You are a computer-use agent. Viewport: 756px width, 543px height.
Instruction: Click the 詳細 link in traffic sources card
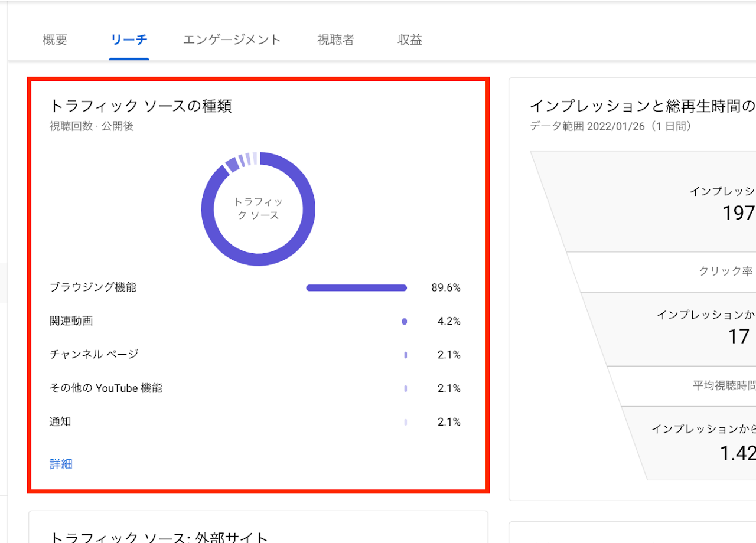coord(61,464)
